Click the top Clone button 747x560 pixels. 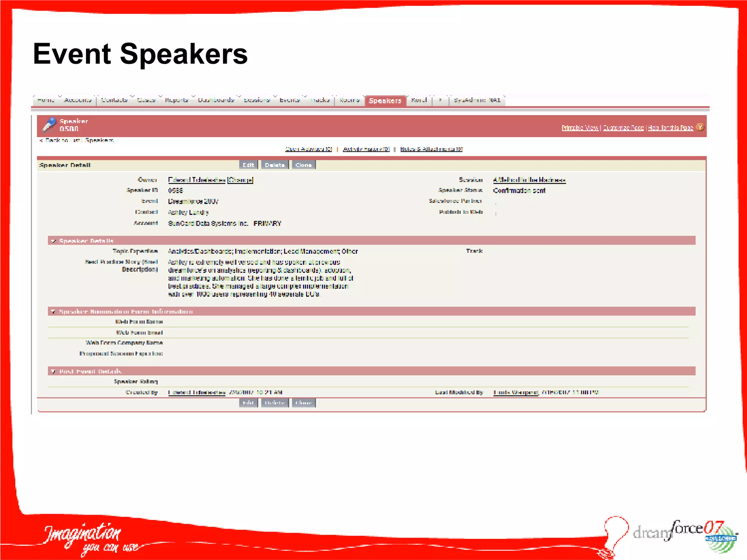(303, 165)
